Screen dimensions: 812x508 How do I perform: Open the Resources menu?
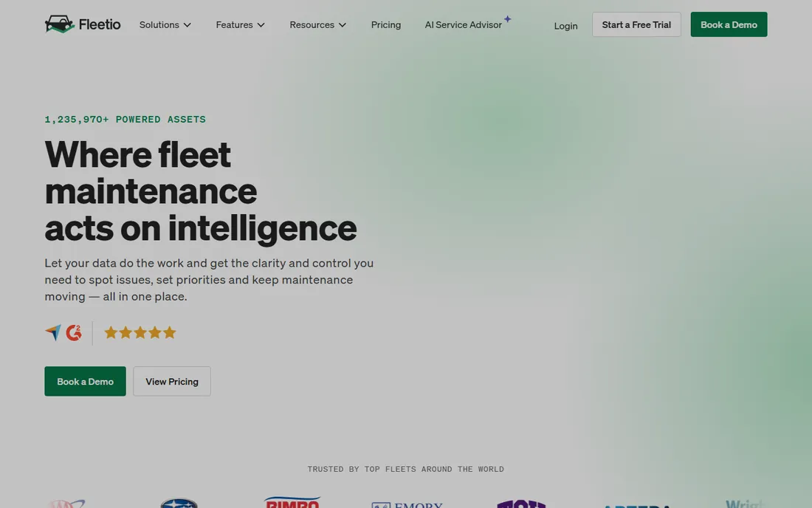[318, 25]
